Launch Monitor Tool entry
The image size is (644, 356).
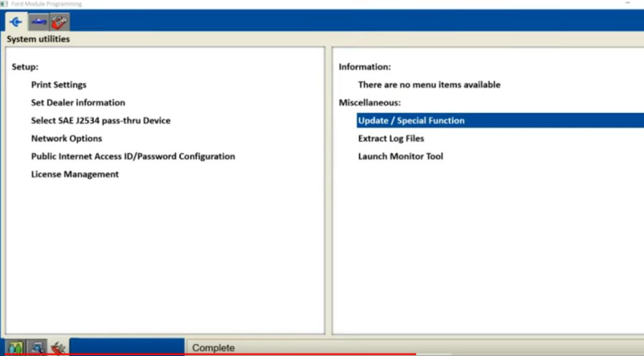click(x=400, y=156)
